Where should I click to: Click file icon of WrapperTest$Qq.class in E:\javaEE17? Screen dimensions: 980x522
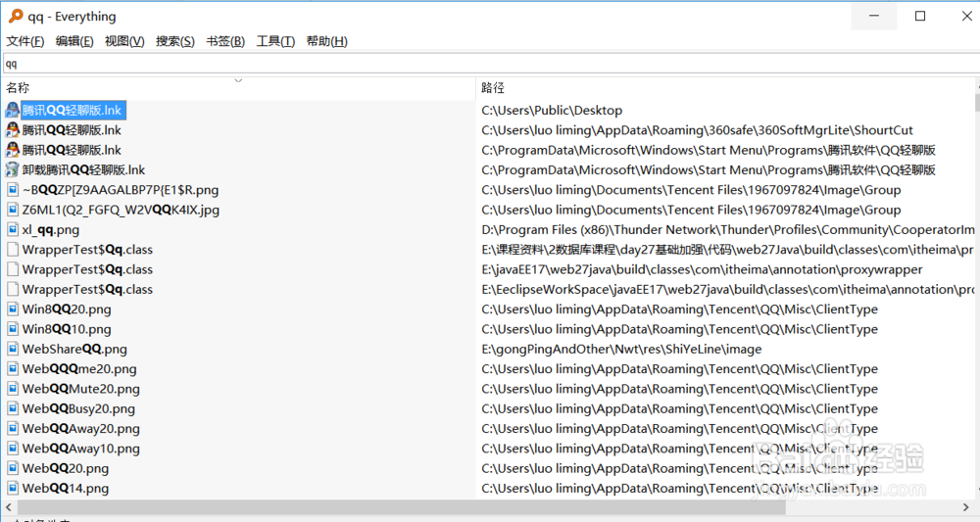[13, 269]
